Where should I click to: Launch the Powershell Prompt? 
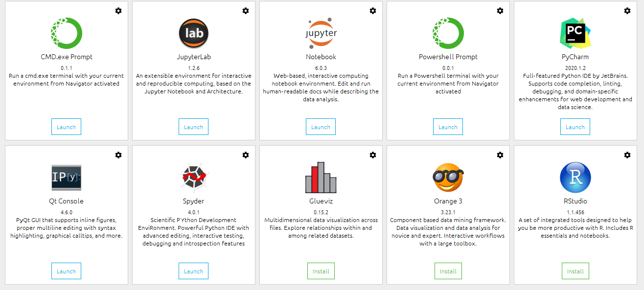tap(448, 127)
